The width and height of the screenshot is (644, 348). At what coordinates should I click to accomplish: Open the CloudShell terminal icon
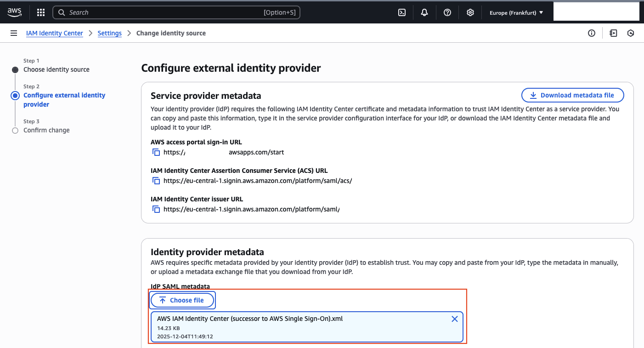click(x=401, y=12)
